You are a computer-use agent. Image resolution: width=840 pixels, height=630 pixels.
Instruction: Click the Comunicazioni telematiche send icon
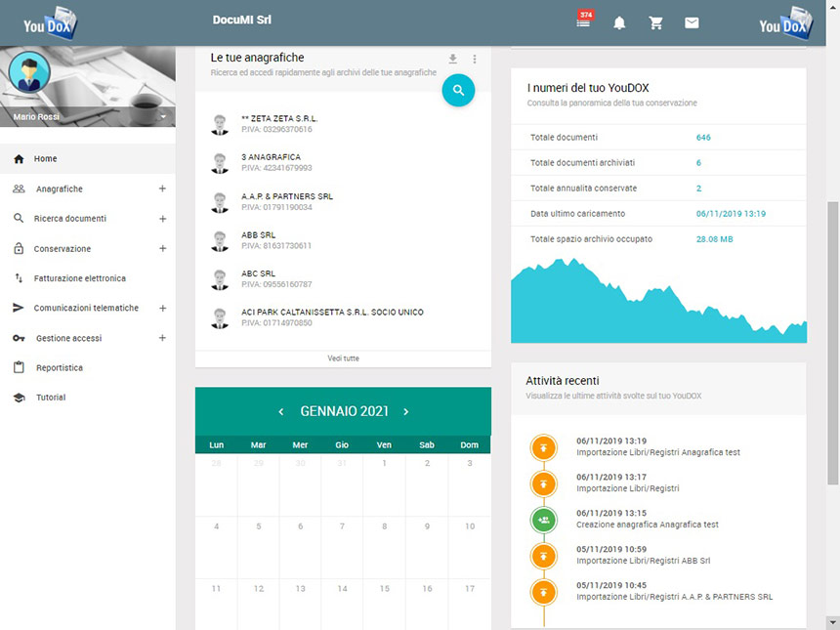pos(19,308)
